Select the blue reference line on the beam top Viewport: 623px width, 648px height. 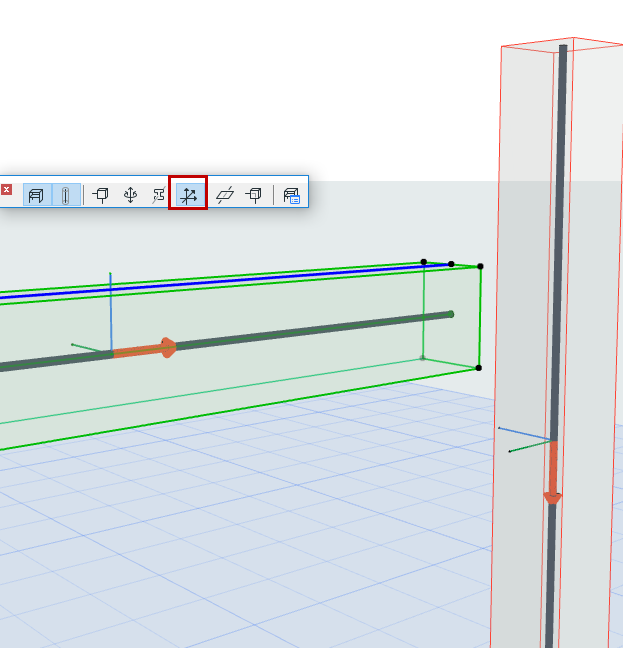pos(225,281)
